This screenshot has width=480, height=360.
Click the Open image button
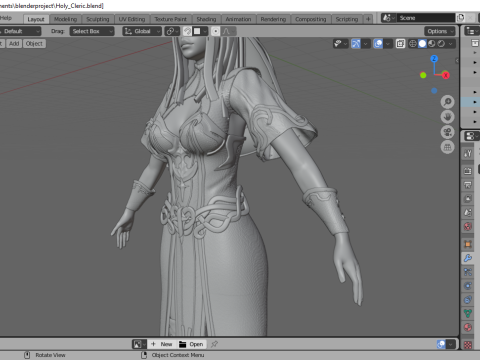pyautogui.click(x=191, y=344)
